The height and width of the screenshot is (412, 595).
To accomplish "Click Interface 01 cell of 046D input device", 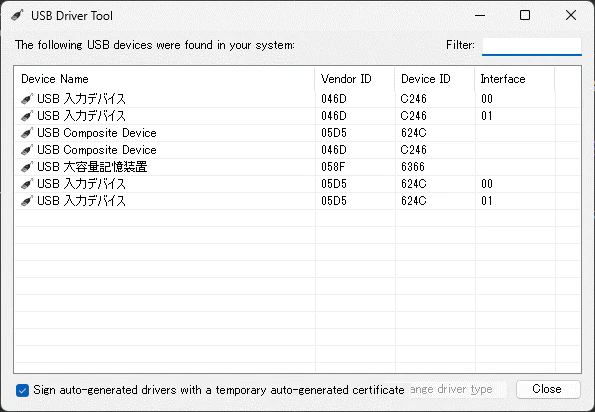I will (487, 116).
